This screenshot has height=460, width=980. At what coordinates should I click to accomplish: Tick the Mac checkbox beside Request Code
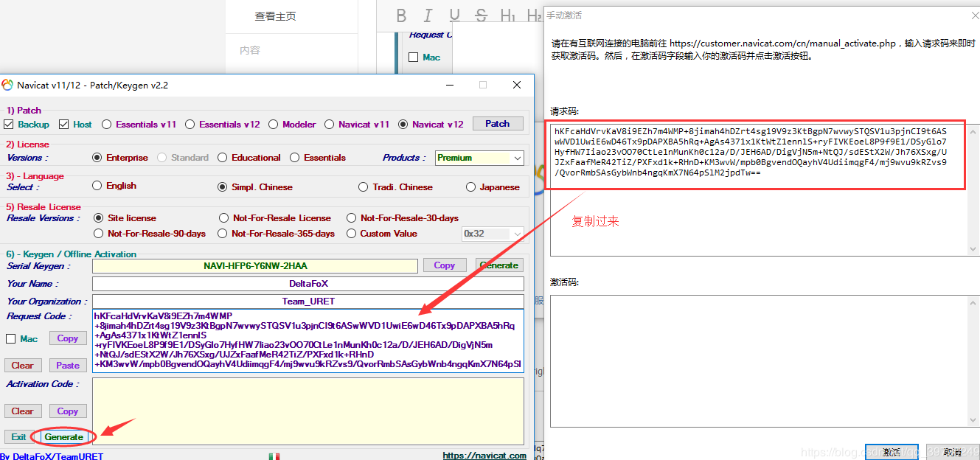[10, 338]
